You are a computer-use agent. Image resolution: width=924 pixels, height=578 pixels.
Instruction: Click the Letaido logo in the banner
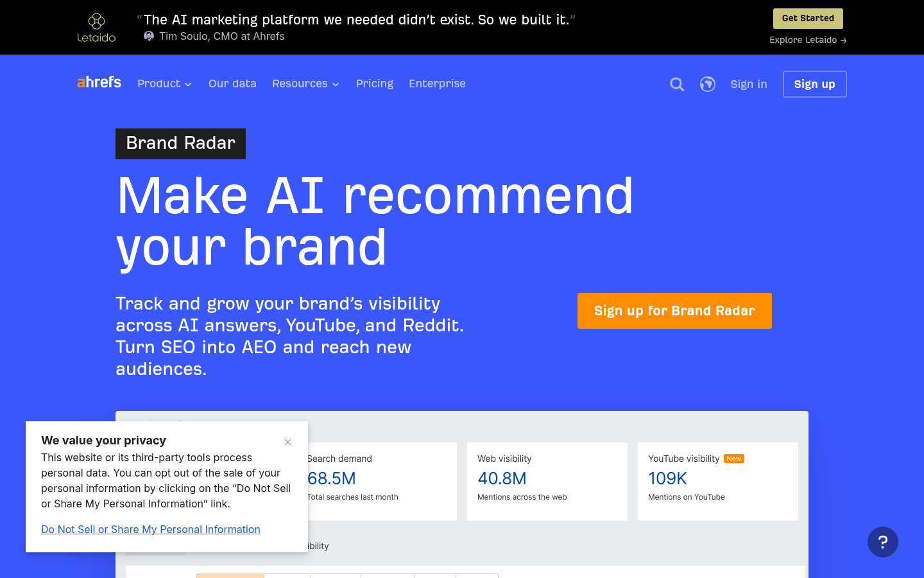click(x=96, y=28)
